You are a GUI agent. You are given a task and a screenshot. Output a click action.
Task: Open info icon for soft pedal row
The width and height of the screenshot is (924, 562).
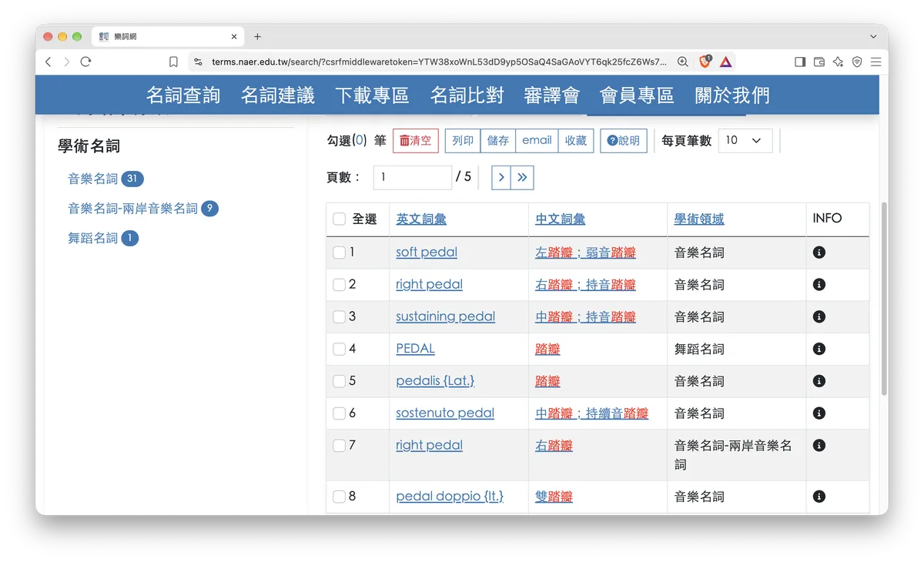click(x=819, y=253)
